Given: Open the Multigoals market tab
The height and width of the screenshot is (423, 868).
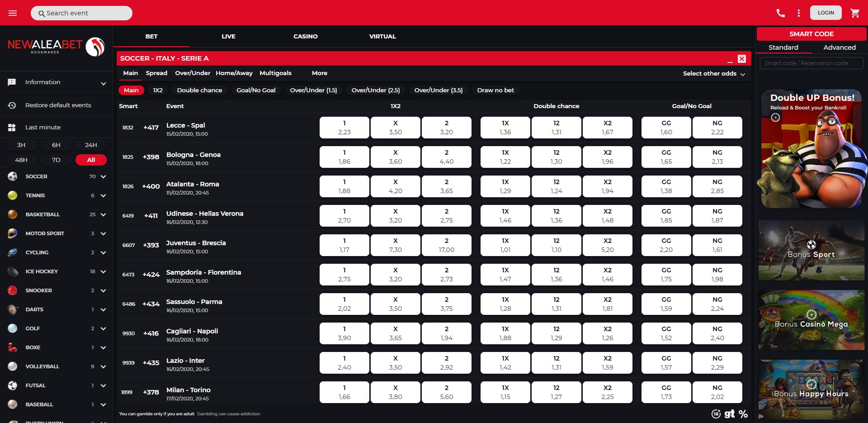Looking at the screenshot, I should pyautogui.click(x=275, y=73).
